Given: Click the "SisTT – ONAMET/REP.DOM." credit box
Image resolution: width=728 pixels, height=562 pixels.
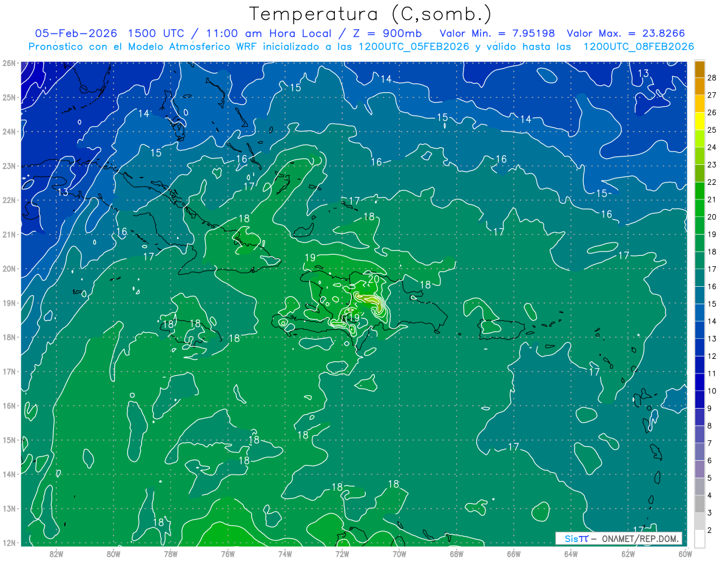Looking at the screenshot, I should [x=619, y=538].
